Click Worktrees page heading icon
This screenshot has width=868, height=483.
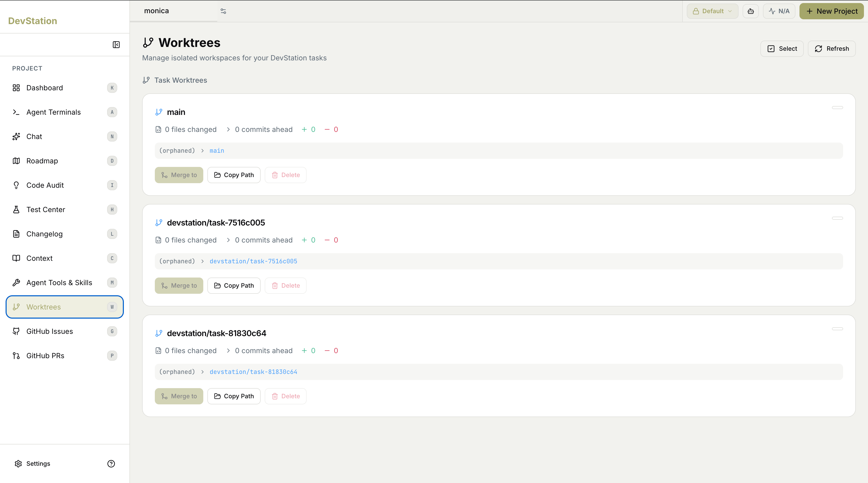click(x=148, y=42)
